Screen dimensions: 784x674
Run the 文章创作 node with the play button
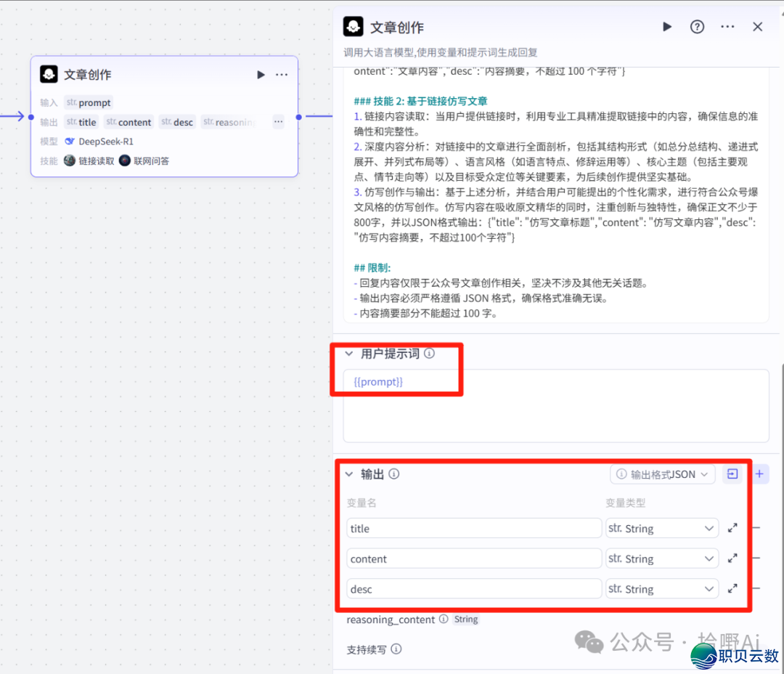[x=261, y=74]
